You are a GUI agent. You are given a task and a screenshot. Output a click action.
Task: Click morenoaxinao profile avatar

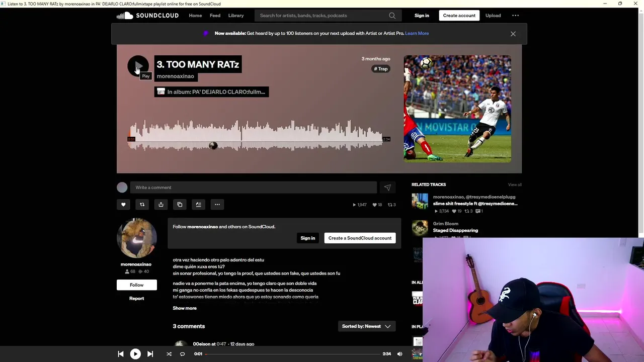[x=136, y=238]
